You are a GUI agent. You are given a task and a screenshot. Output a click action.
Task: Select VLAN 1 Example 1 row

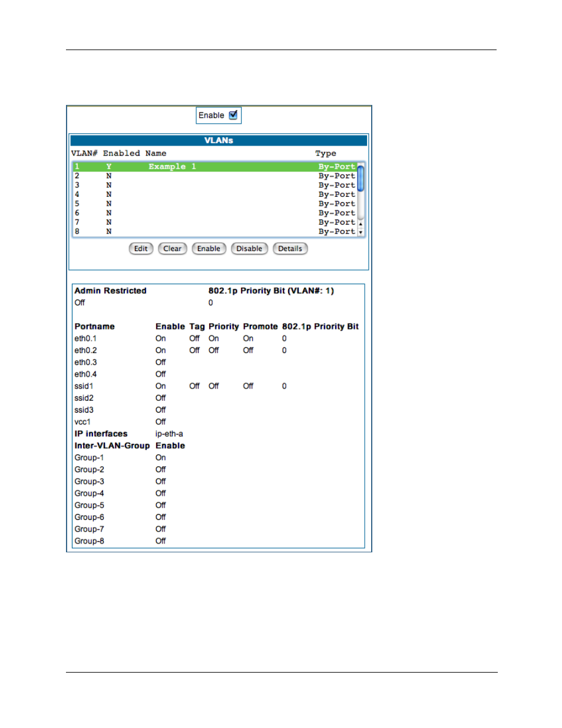coord(215,167)
